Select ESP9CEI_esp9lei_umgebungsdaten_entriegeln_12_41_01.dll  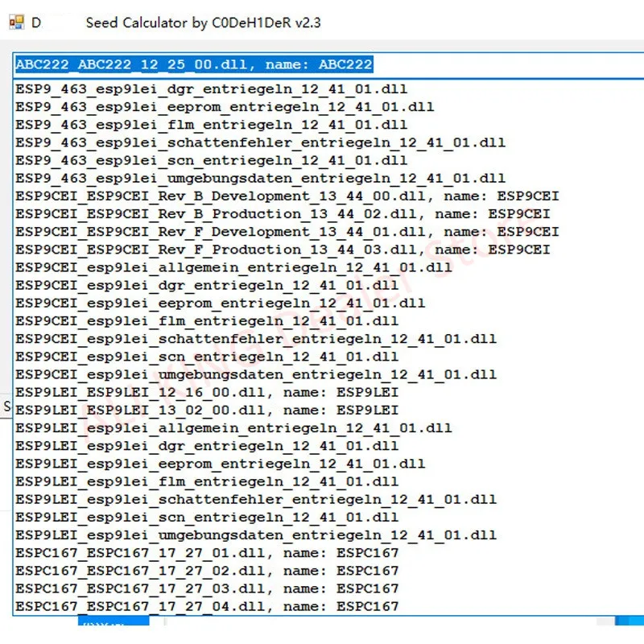coord(256,375)
